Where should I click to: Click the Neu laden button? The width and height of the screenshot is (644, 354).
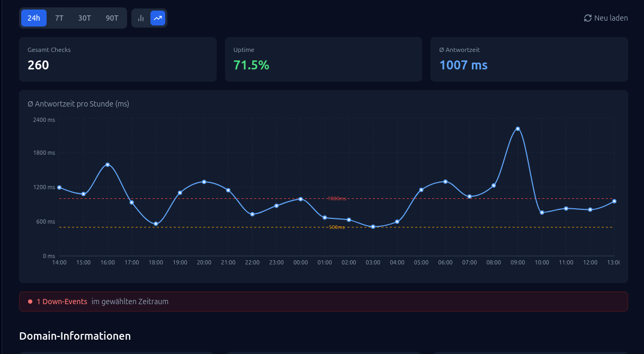coord(606,18)
